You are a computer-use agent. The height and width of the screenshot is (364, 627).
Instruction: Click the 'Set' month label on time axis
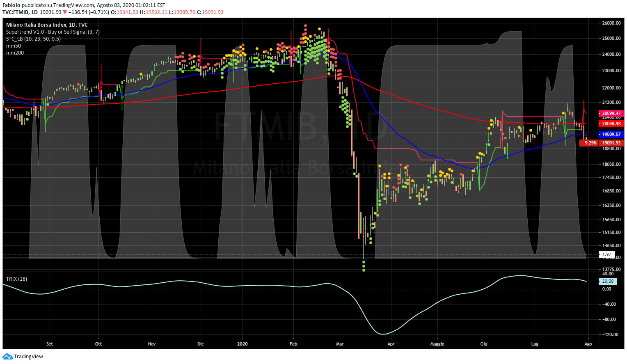tap(50, 344)
